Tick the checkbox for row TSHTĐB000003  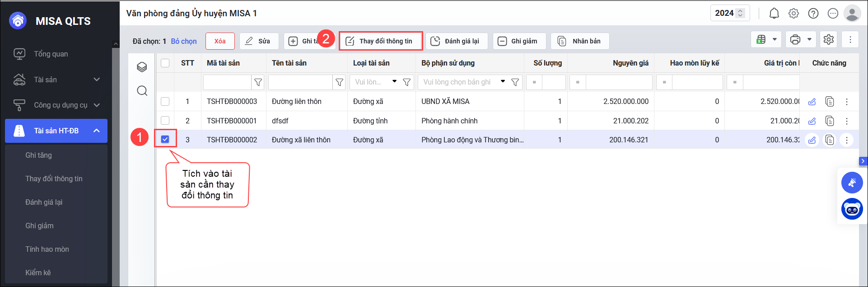click(165, 102)
